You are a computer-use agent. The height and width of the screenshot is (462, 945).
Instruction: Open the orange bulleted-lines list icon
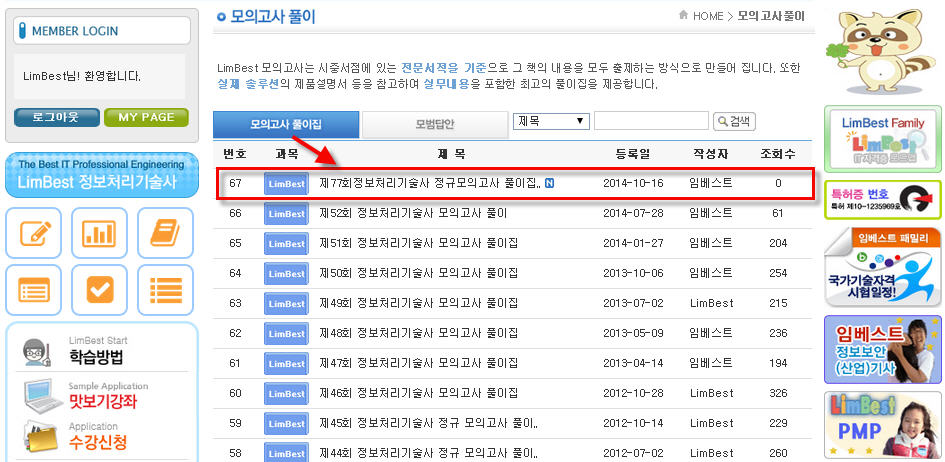click(165, 290)
